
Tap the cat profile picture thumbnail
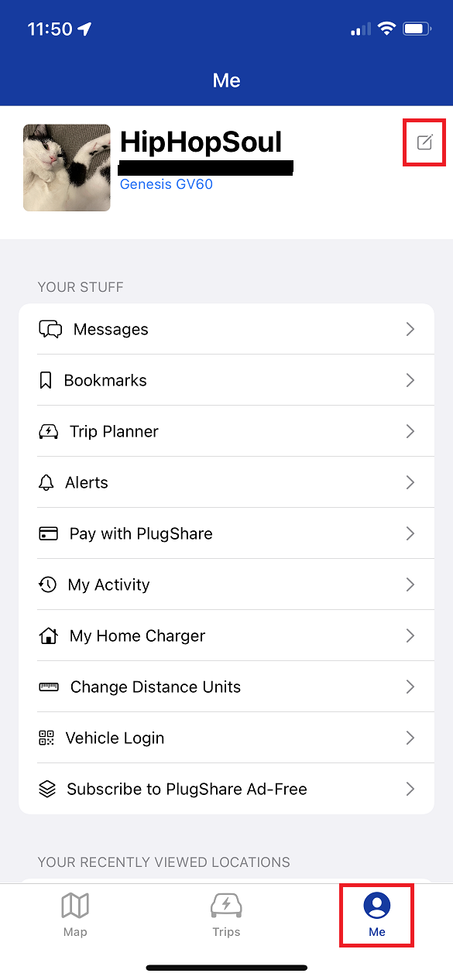pyautogui.click(x=67, y=168)
